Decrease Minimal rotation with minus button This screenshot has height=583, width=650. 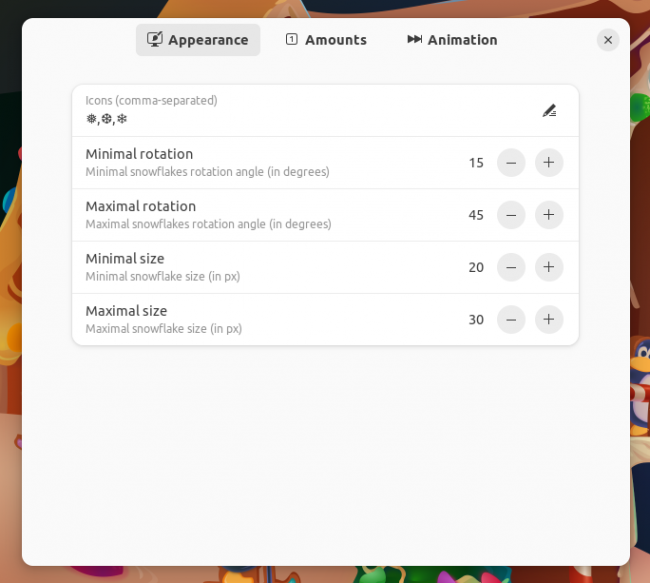pos(511,163)
